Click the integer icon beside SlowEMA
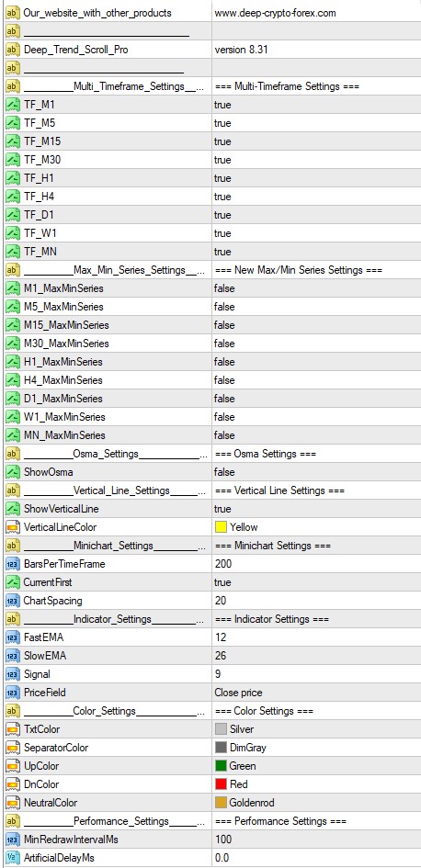Viewport: 421px width, 868px height. (x=12, y=656)
